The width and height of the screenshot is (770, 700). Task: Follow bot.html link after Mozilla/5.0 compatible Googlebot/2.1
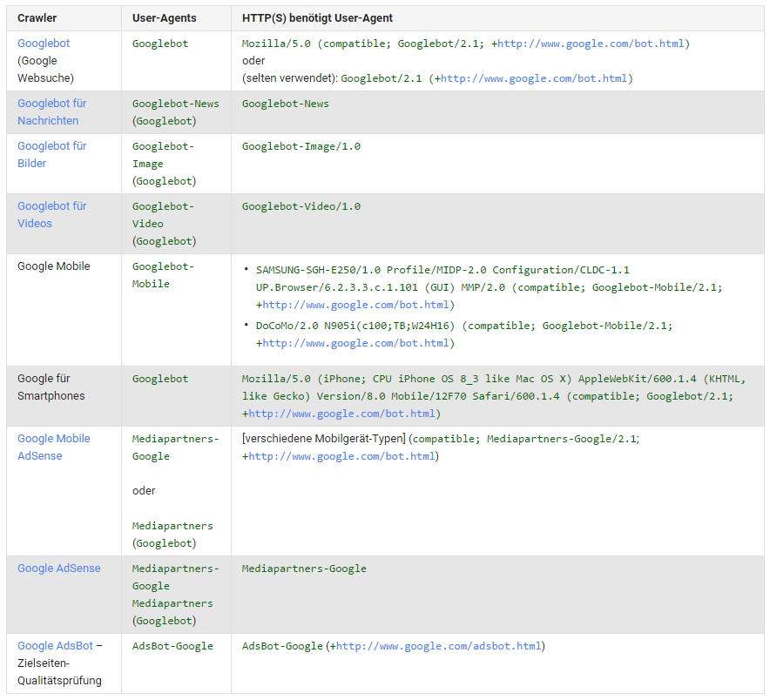591,44
